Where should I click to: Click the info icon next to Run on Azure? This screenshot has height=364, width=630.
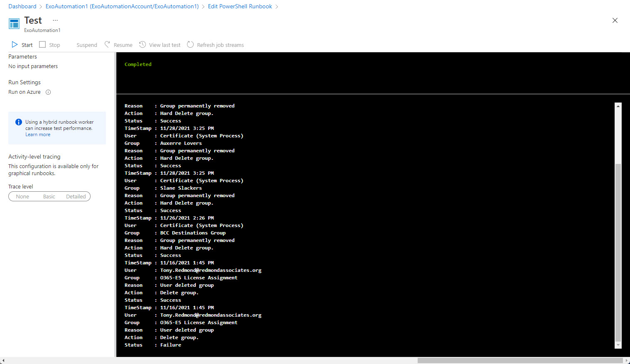tap(48, 92)
